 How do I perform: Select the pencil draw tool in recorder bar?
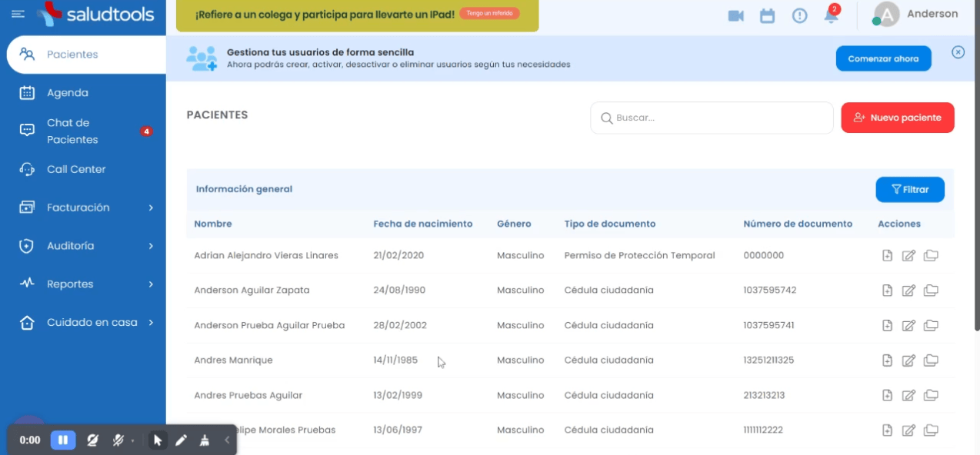coord(181,440)
